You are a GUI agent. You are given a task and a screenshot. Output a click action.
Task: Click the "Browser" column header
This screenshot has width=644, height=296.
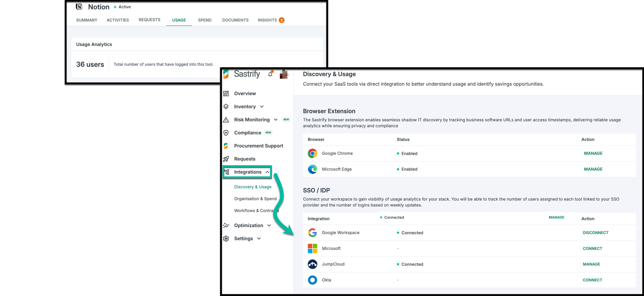coord(316,139)
